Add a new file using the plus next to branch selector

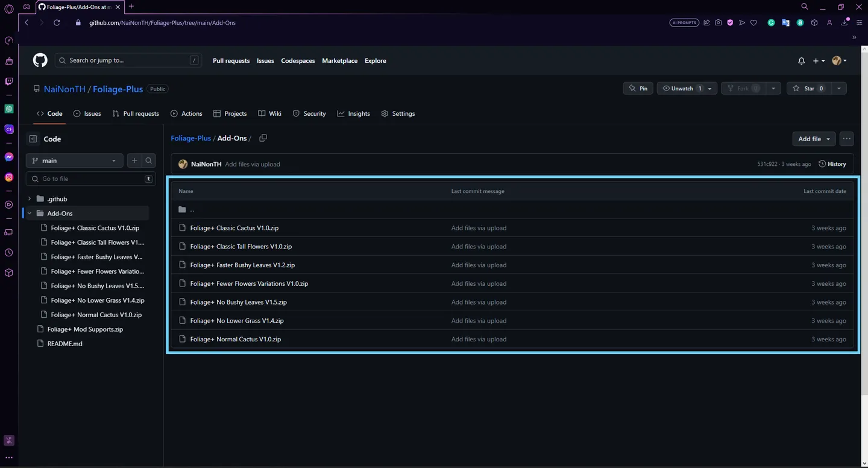(134, 160)
